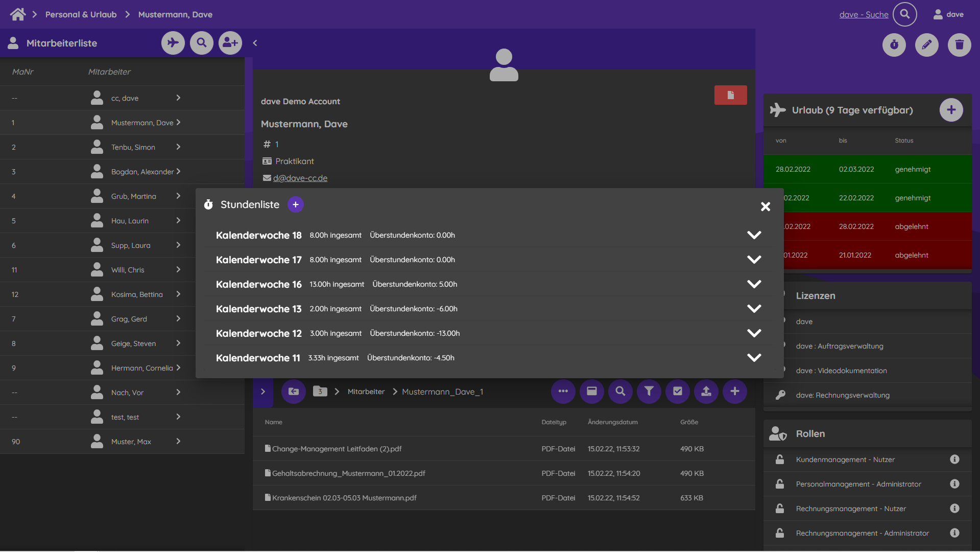Click the delete trash icon top right

[x=960, y=45]
